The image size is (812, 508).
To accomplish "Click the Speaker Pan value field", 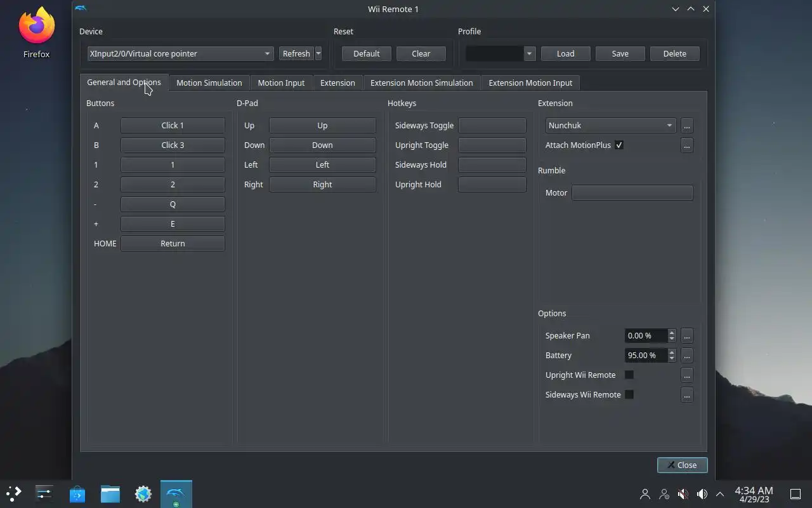I will point(646,336).
